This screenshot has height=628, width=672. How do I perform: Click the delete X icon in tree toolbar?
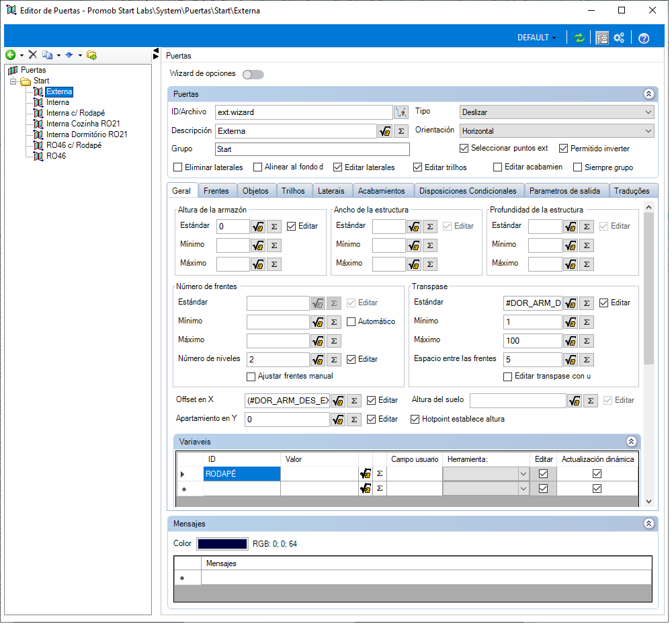(32, 54)
